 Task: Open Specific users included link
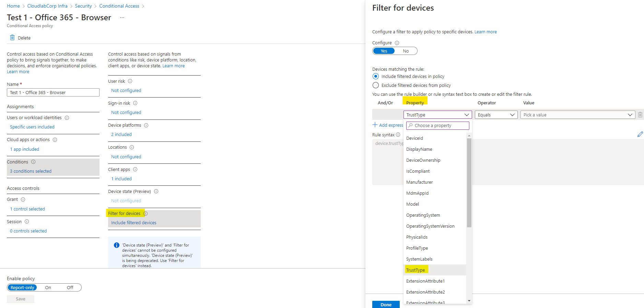[32, 127]
